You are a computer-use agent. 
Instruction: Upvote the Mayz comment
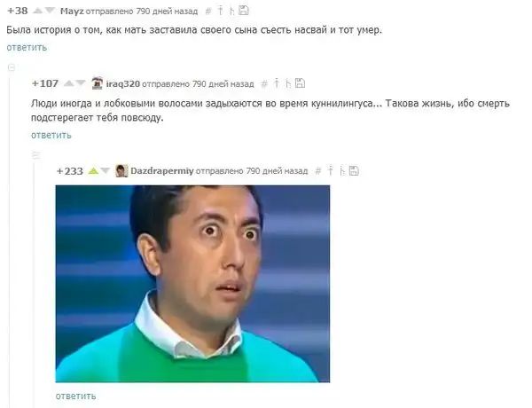coord(37,12)
